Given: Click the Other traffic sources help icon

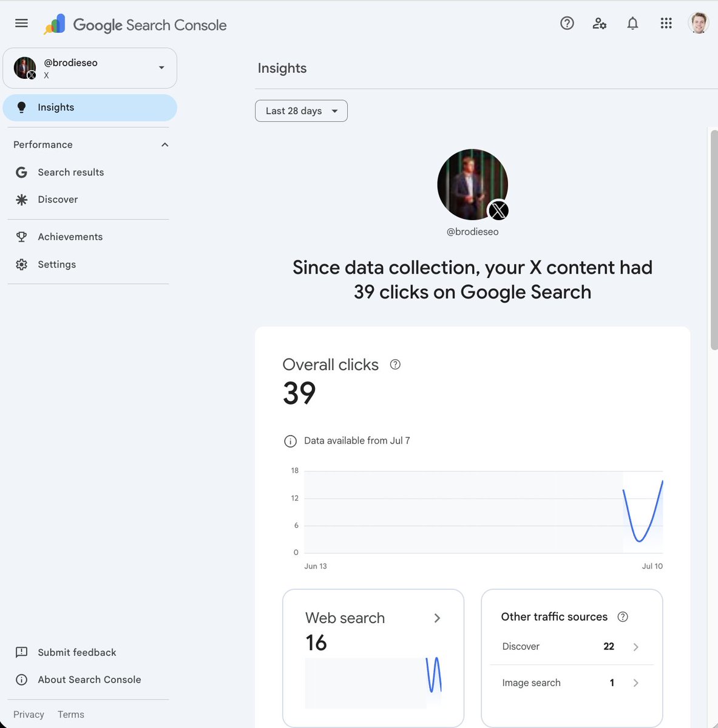Looking at the screenshot, I should click(x=623, y=617).
